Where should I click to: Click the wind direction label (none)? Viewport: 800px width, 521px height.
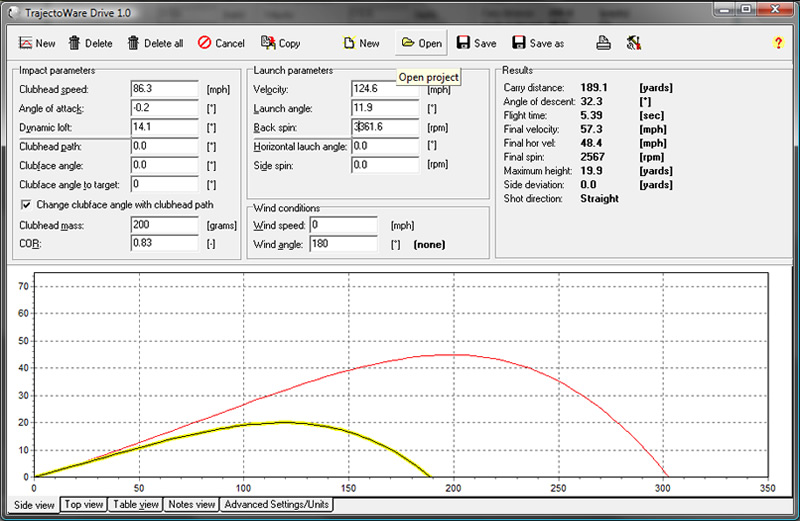pyautogui.click(x=429, y=244)
